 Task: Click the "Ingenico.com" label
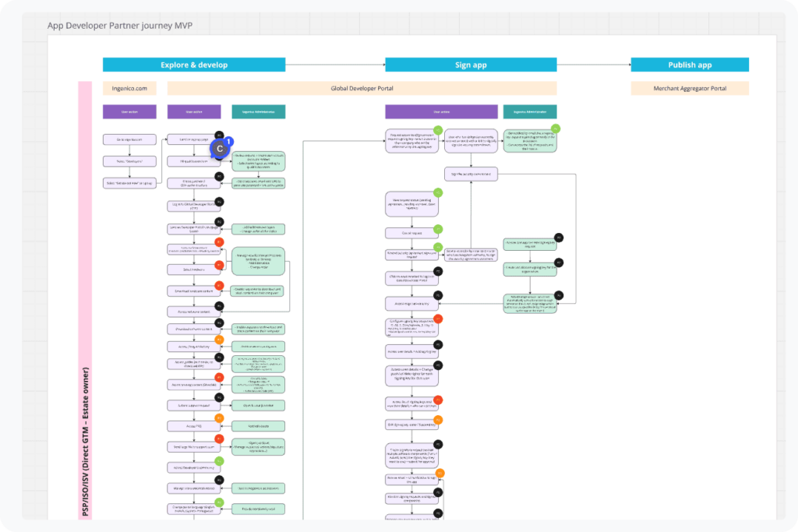pyautogui.click(x=129, y=88)
